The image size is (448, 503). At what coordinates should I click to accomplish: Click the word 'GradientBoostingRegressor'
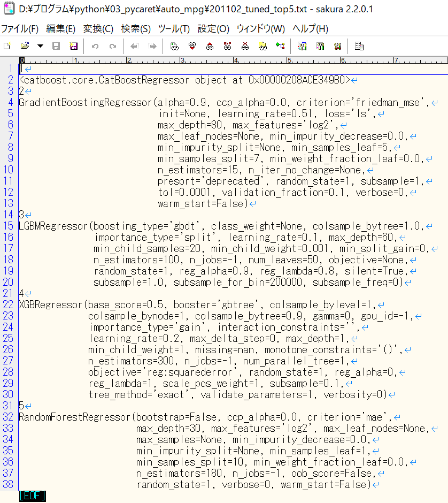[85, 102]
